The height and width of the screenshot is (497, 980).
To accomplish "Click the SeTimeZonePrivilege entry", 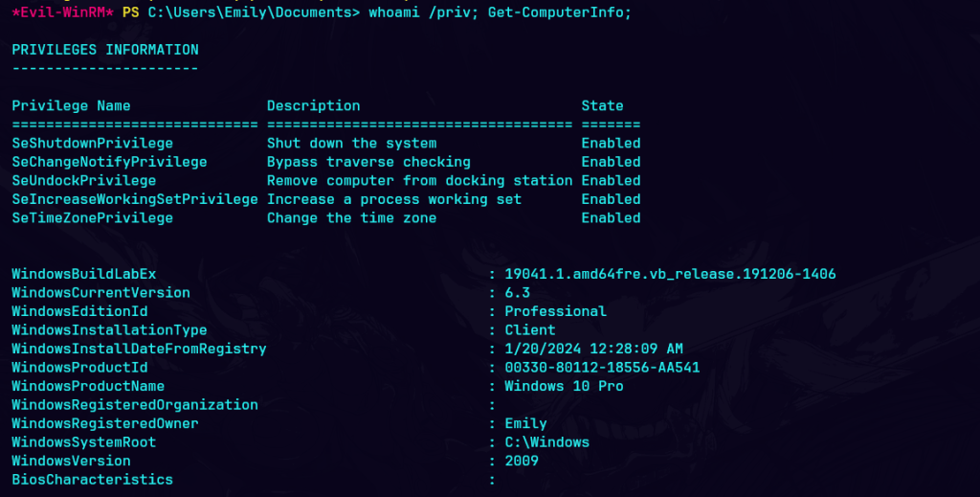I will (x=92, y=217).
